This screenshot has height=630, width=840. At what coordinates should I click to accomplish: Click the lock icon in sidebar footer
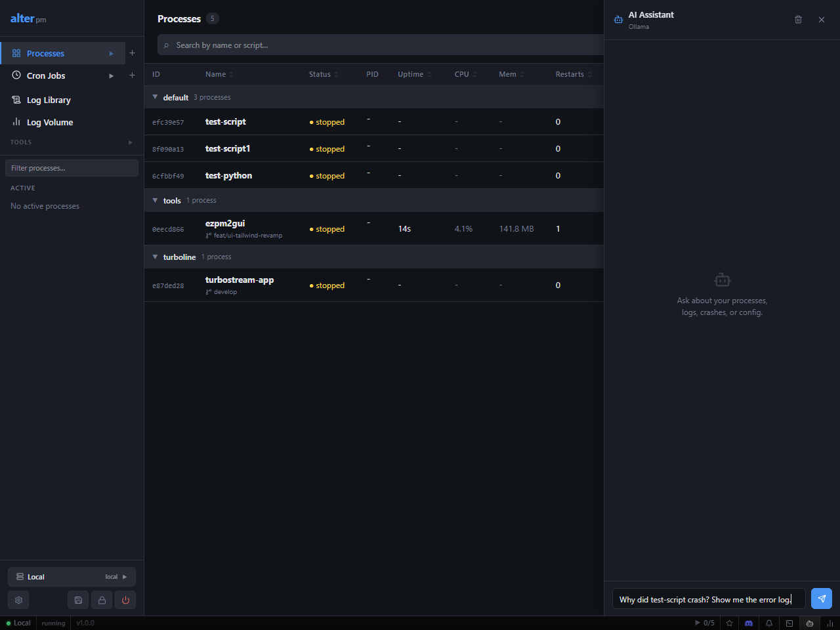pos(102,600)
